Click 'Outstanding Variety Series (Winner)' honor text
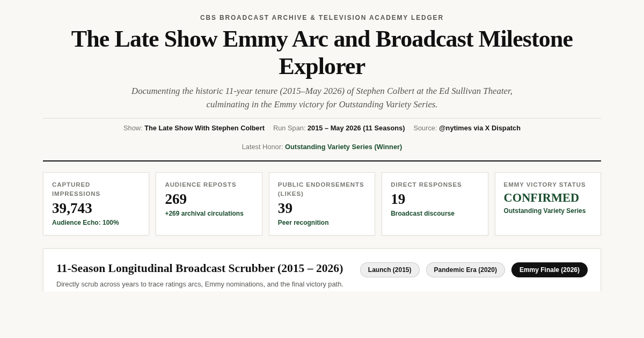 tap(343, 147)
